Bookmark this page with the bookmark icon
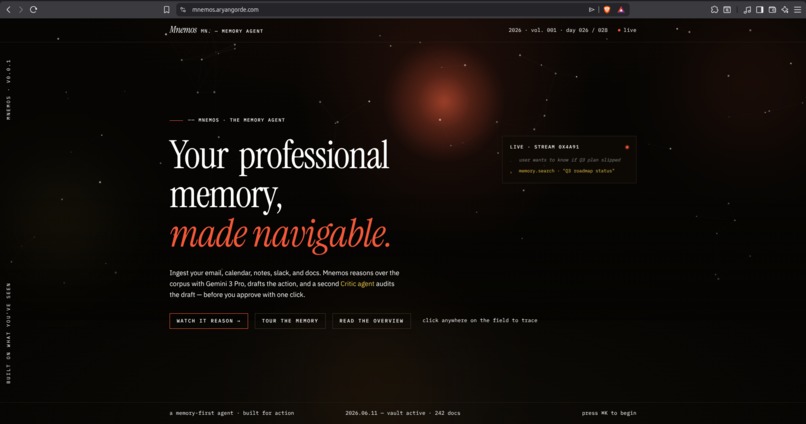 167,9
